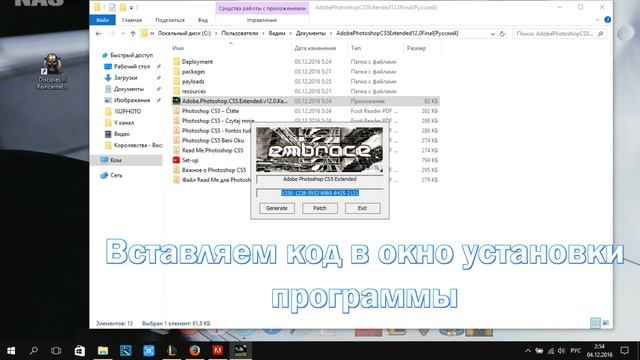Open 102PHOTO folder in navigation pane
Screen dimensions: 640x360
(127, 111)
